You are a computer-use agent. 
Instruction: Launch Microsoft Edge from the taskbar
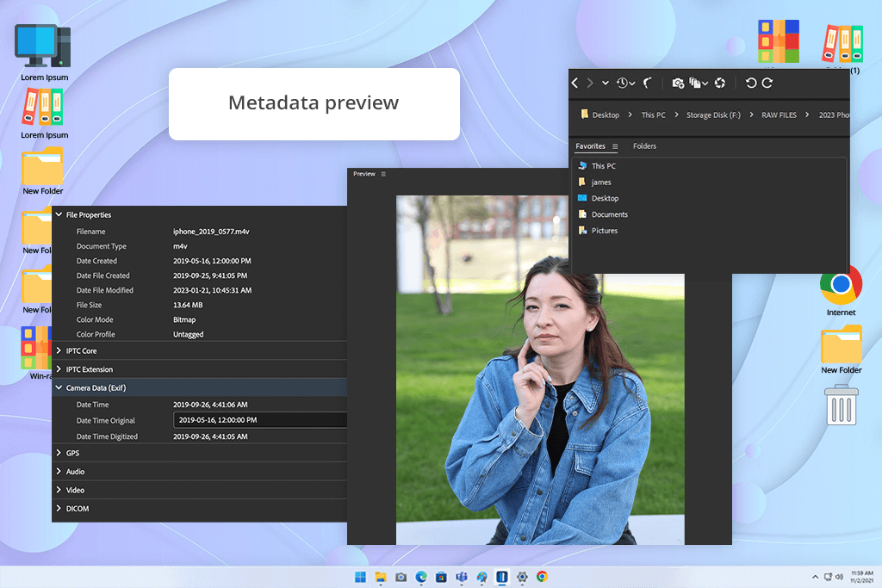421,577
